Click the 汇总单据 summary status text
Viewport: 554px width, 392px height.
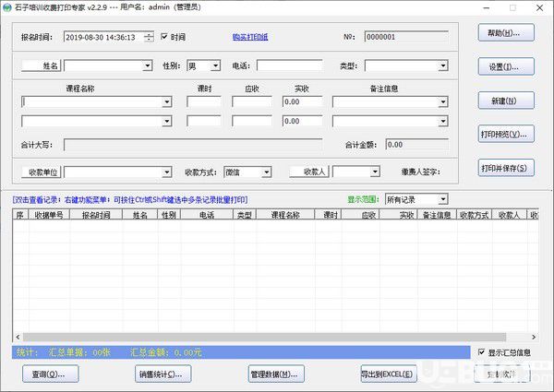(x=79, y=352)
